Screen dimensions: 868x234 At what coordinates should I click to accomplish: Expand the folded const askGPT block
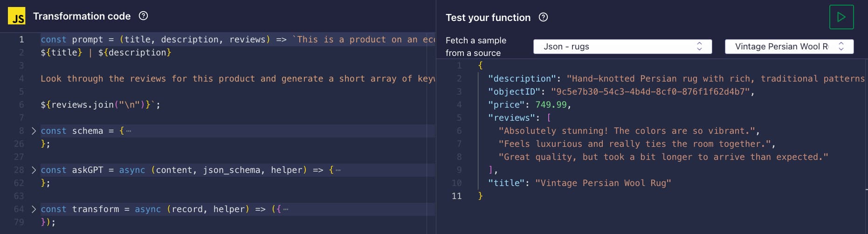click(34, 170)
